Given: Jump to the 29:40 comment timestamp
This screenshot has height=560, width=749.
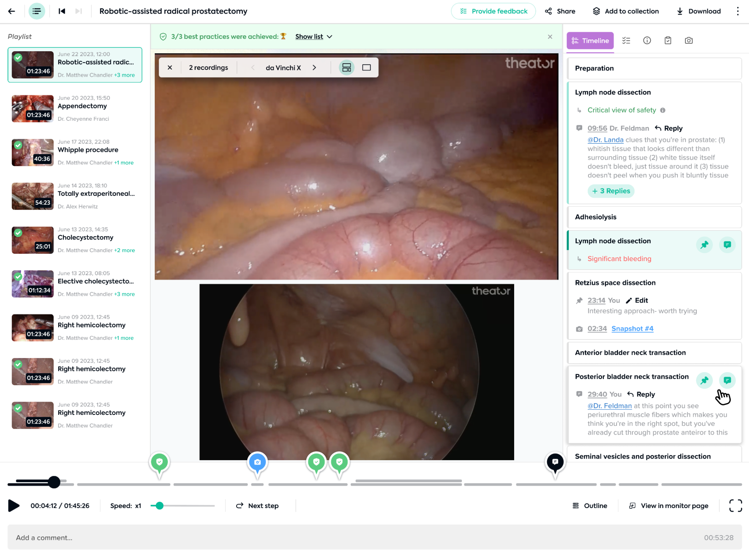Looking at the screenshot, I should [x=597, y=395].
